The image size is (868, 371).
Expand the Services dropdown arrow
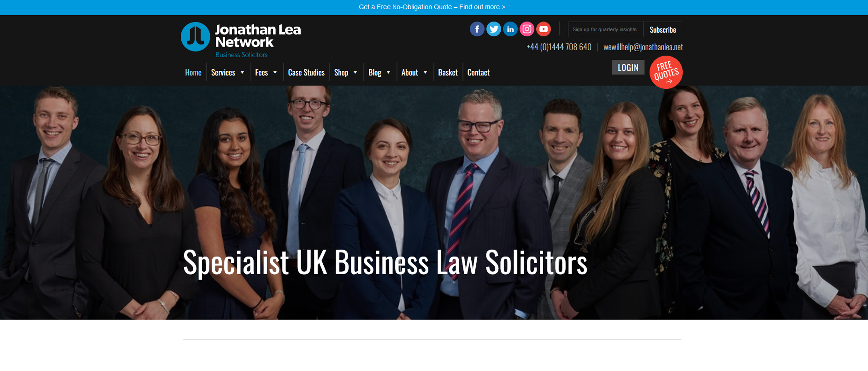(x=242, y=72)
